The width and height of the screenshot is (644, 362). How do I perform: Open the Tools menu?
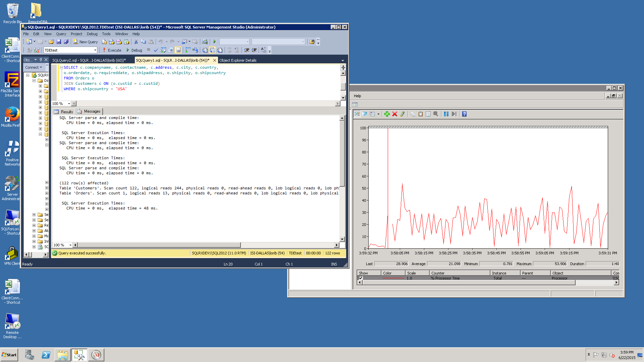[106, 34]
